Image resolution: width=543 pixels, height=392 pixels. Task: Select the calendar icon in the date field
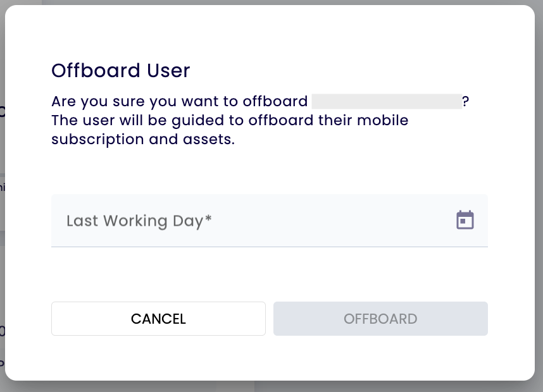[x=465, y=219]
